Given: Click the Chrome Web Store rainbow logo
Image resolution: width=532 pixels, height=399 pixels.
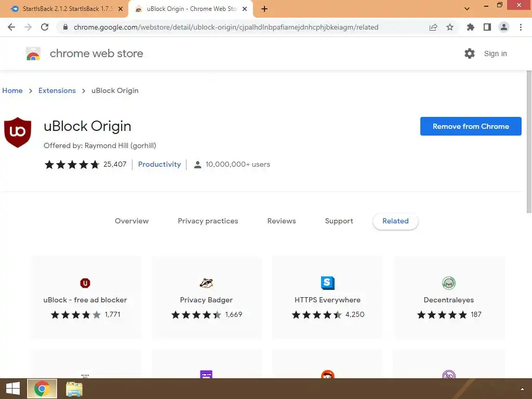Looking at the screenshot, I should (x=33, y=54).
